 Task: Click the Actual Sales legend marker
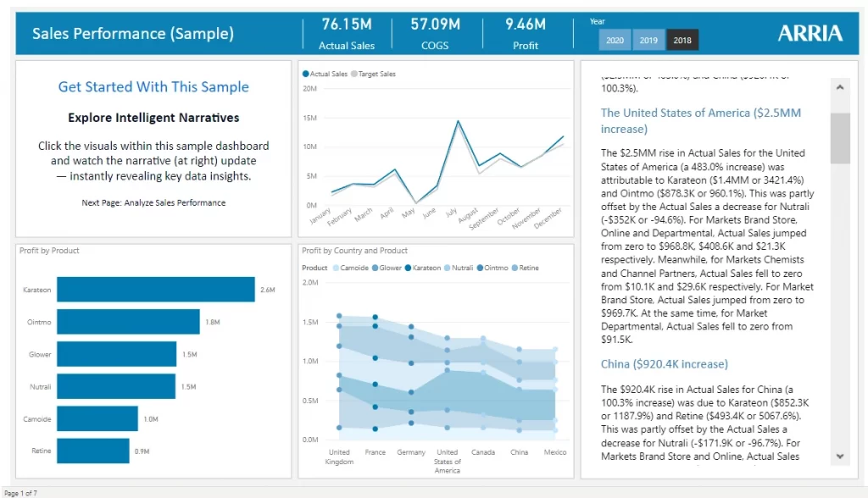click(x=305, y=74)
